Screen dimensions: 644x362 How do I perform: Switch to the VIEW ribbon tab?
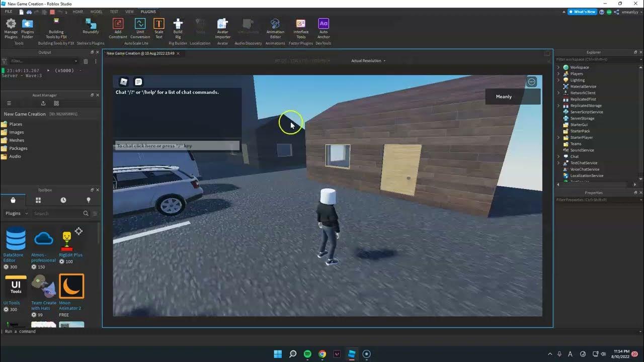129,12
